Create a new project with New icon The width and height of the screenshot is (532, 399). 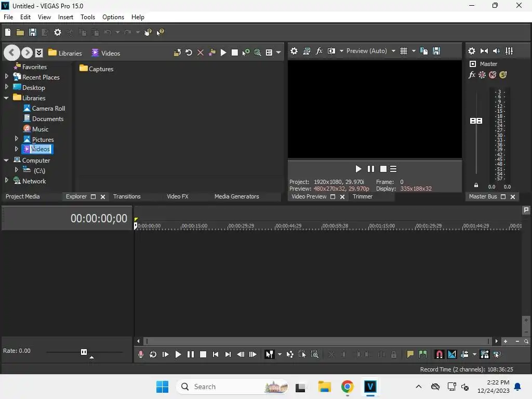point(8,32)
